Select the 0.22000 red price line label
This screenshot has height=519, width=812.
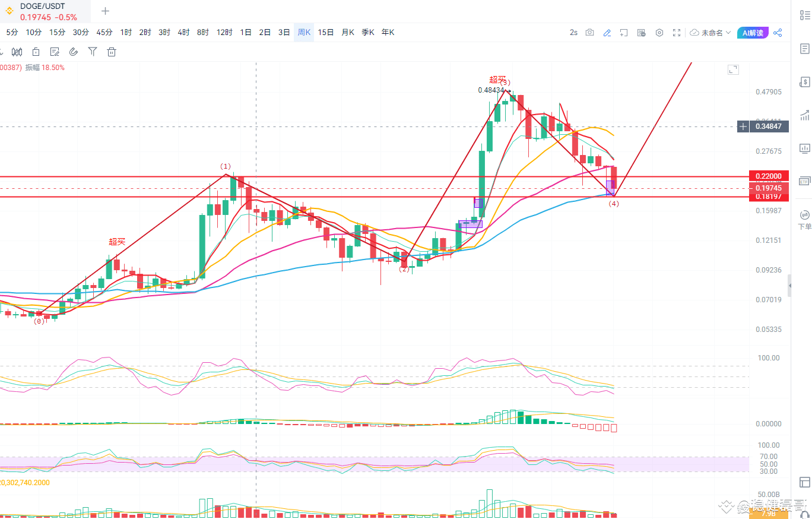769,176
